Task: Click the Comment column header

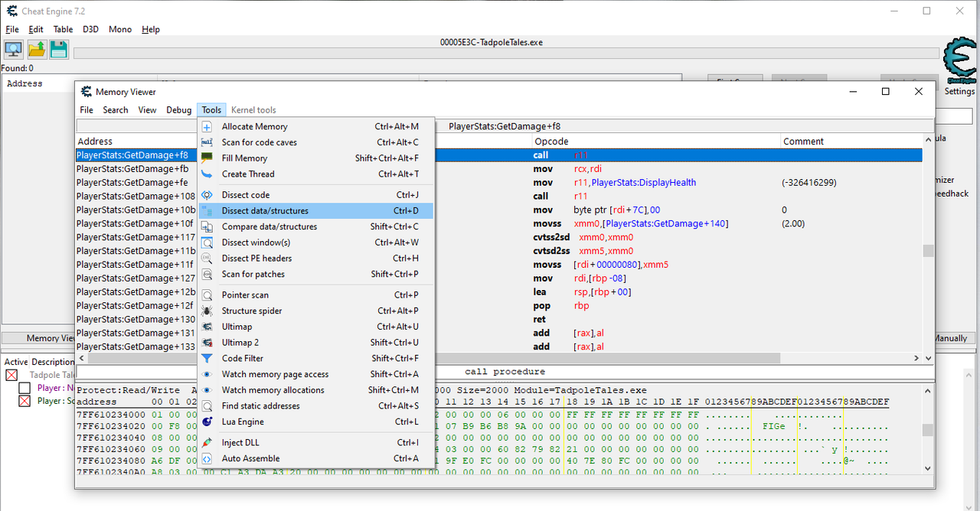Action: point(851,142)
